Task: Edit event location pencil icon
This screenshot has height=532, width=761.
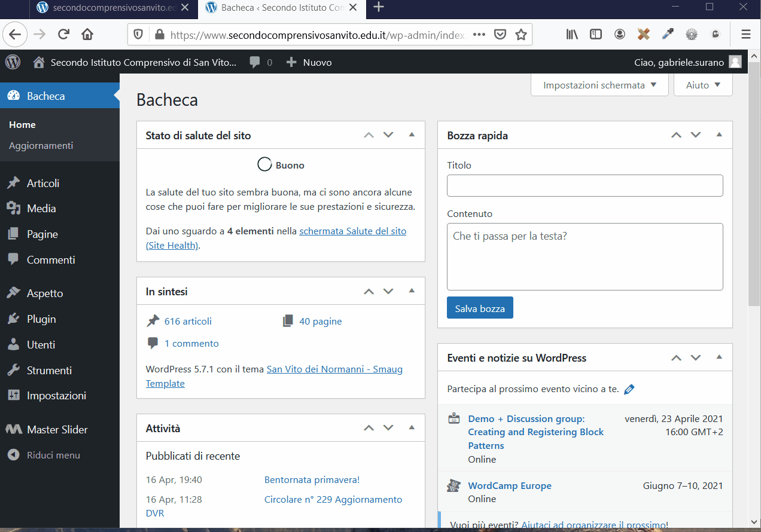Action: point(629,389)
